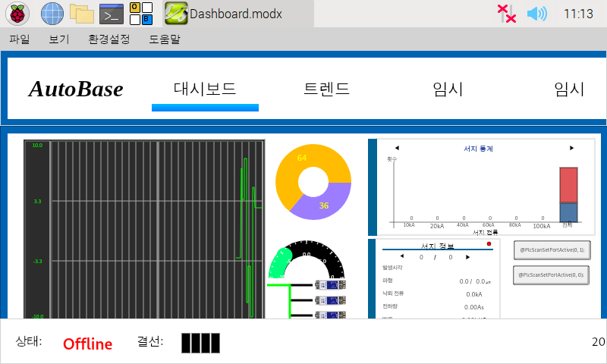Viewport: 607px width, 364px height.
Task: Open the 도움말 menu
Action: pos(165,39)
